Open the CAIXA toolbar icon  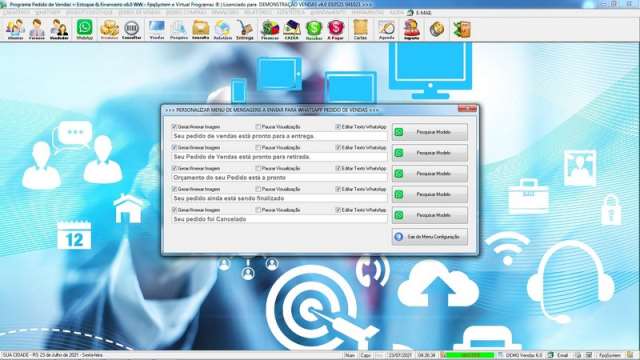[292, 29]
